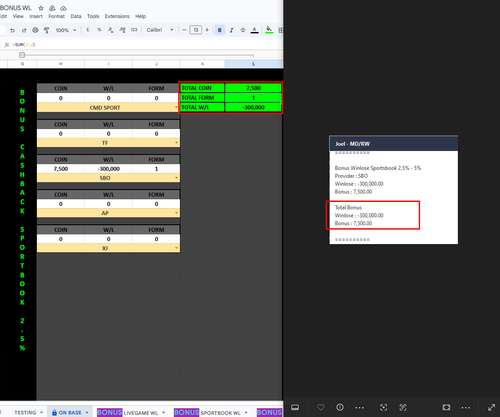Decrease font size with minus button
The height and width of the screenshot is (417, 500).
point(184,30)
